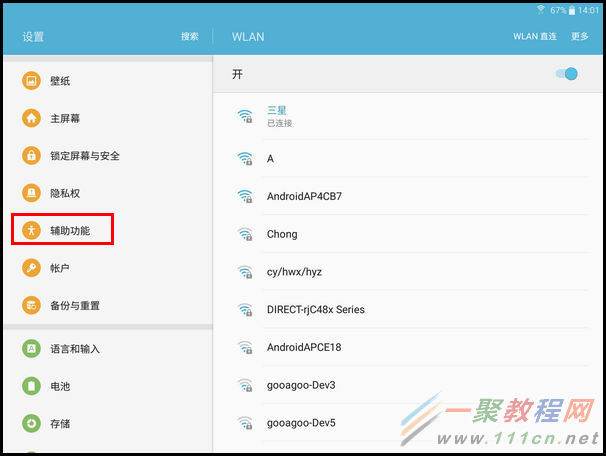Tap status bar Wi-Fi indicator
Viewport: 606px width, 456px height.
pos(541,10)
